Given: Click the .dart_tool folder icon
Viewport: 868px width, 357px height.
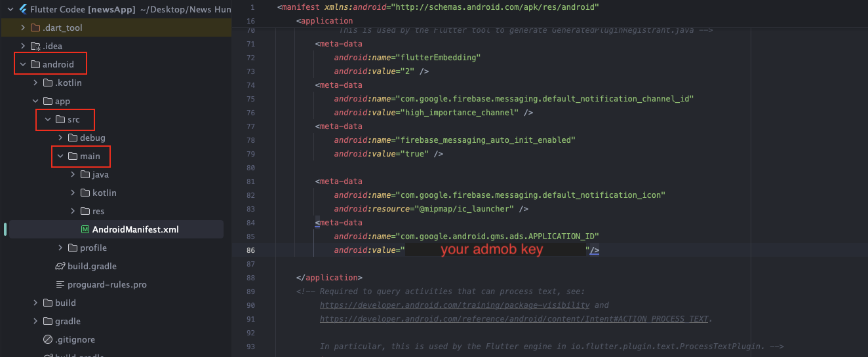Looking at the screenshot, I should tap(35, 28).
